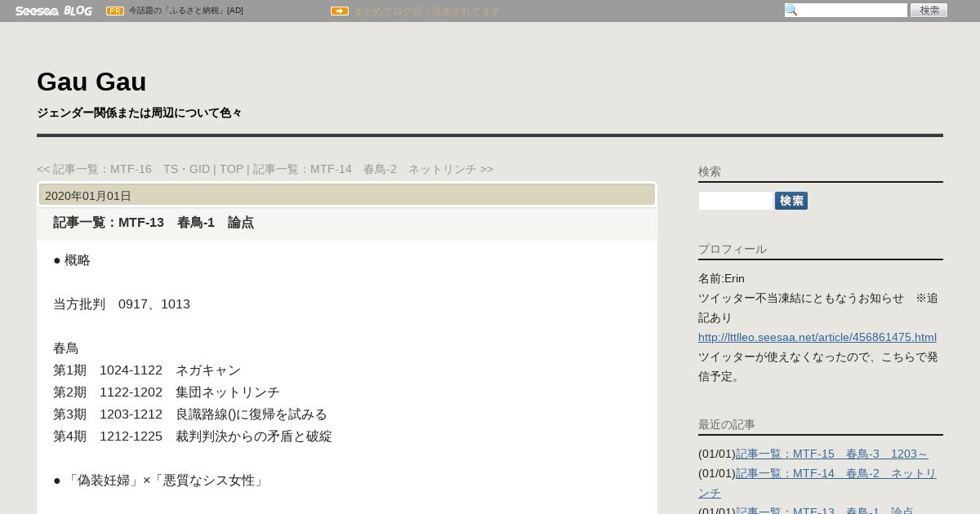980x514 pixels.
Task: Open recent article MTF-13 春鳥-1 論点 in sidebar
Action: pos(825,510)
